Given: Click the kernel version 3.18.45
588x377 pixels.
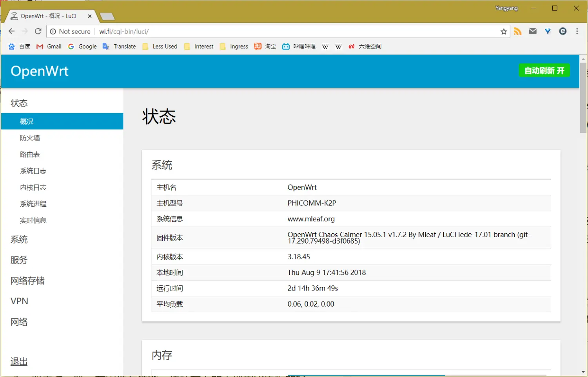Looking at the screenshot, I should coord(299,256).
